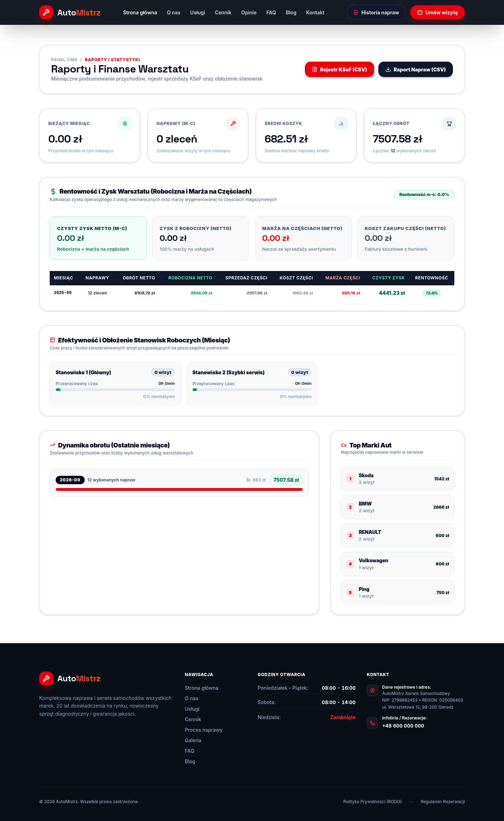Click the wrench icon in Naprawy (M-C) card
This screenshot has height=821, width=504.
pyautogui.click(x=233, y=124)
